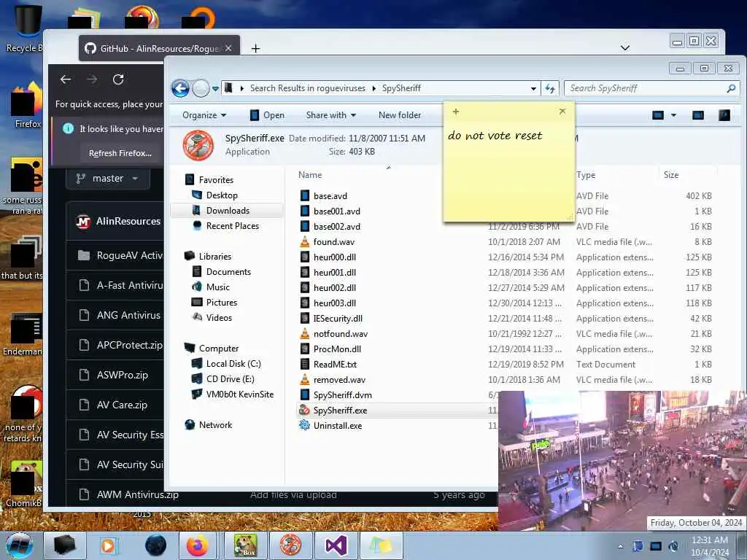Select the base001.avd file icon
The height and width of the screenshot is (560, 747).
(305, 211)
